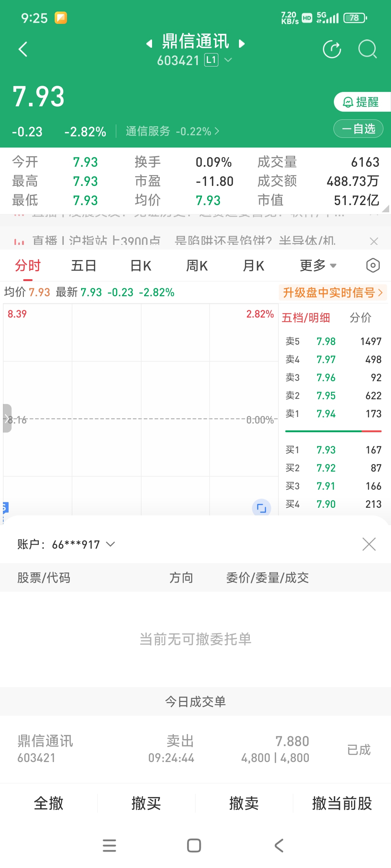The width and height of the screenshot is (391, 868).
Task: Switch to previous stock triangle
Action: tap(149, 44)
